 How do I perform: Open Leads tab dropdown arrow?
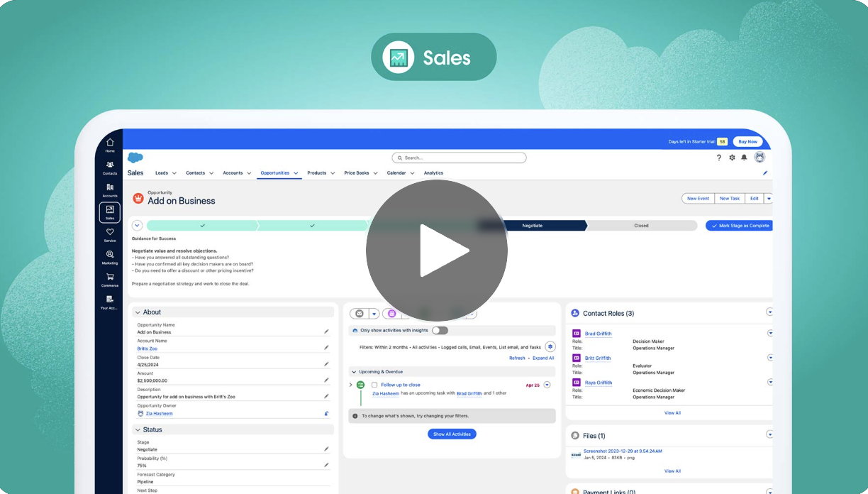click(x=174, y=173)
